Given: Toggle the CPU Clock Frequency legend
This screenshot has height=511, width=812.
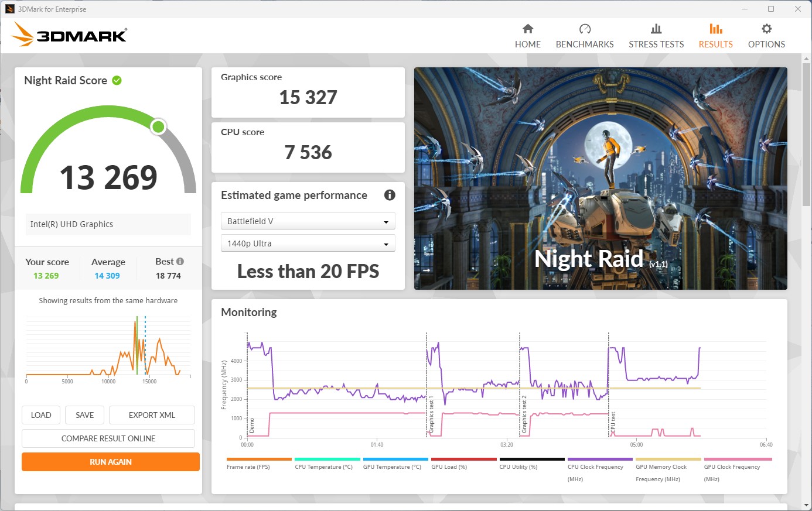Looking at the screenshot, I should coord(600,470).
